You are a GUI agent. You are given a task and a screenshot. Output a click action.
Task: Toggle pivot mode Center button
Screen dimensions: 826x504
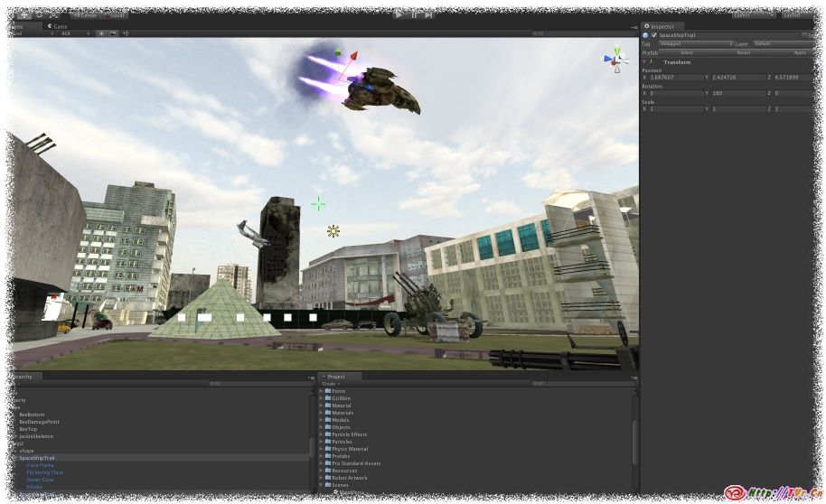coord(85,14)
